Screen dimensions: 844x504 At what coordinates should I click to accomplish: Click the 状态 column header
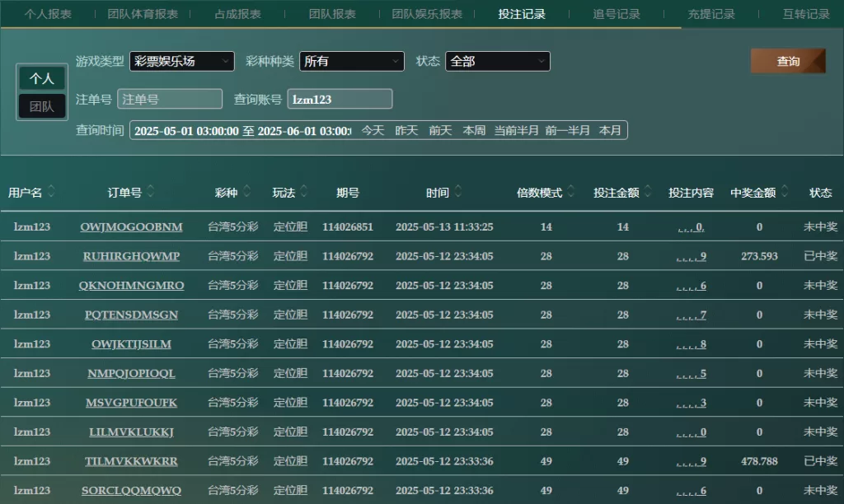820,193
